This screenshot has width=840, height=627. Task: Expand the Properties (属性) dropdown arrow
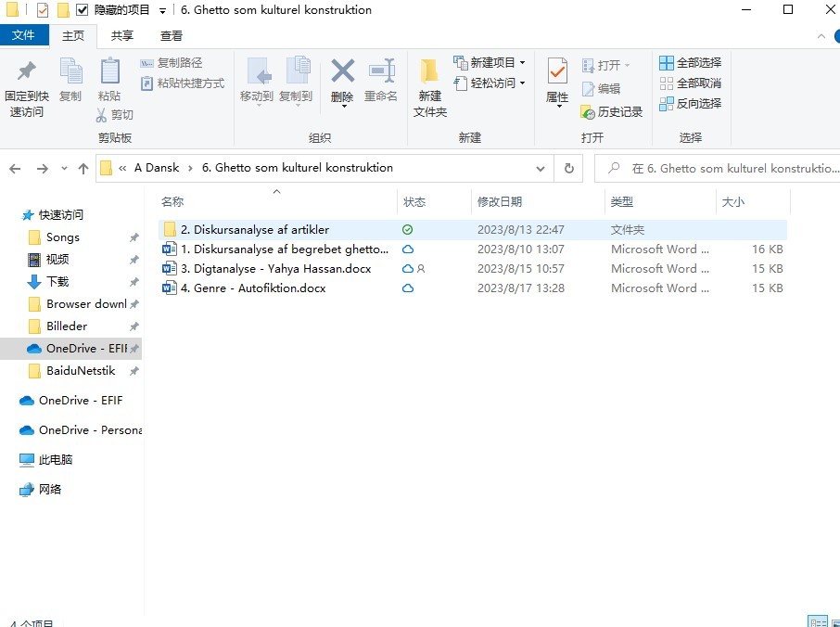point(559,106)
